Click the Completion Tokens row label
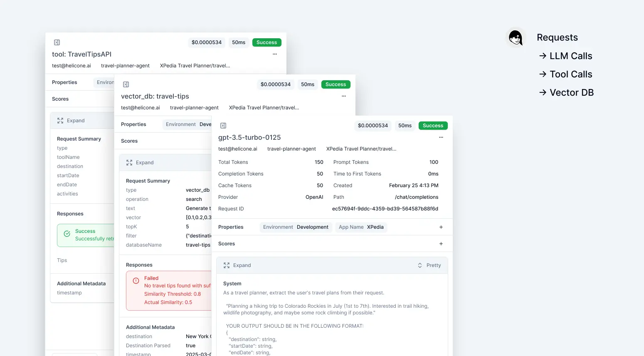Screen dimensions: 644x356 point(241,174)
